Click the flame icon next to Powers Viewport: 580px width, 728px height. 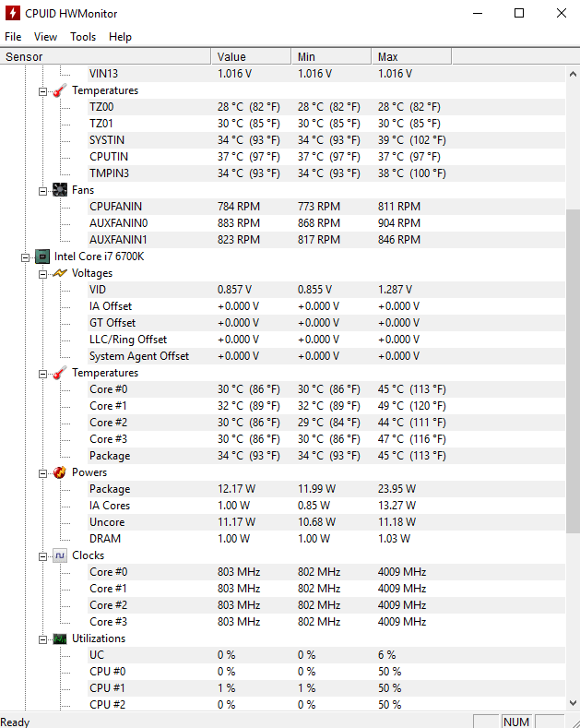click(59, 472)
